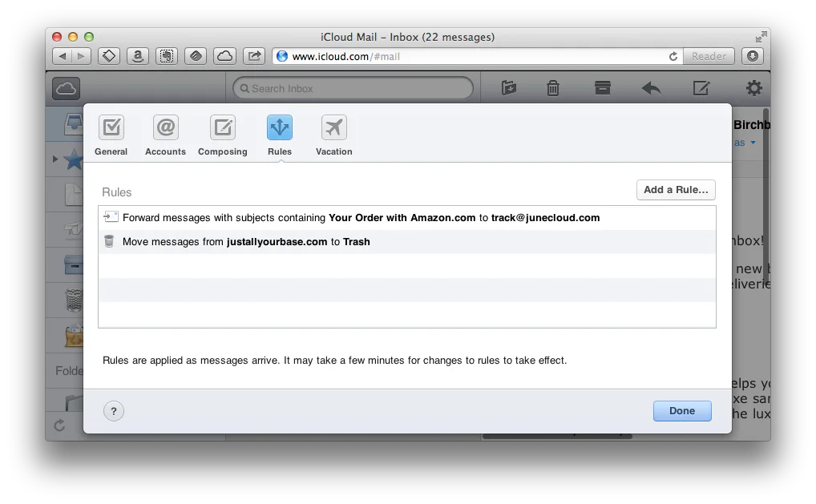Click the eraser-shaped extension icon

point(196,56)
